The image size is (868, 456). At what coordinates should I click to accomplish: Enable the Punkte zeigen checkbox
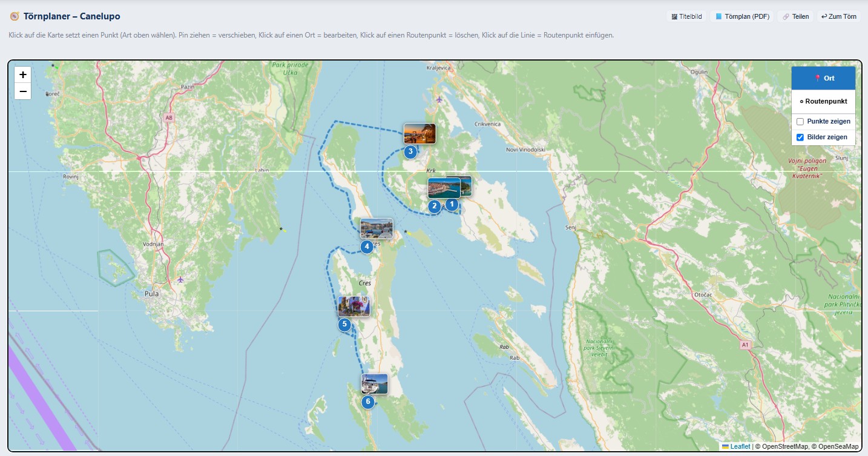tap(800, 122)
